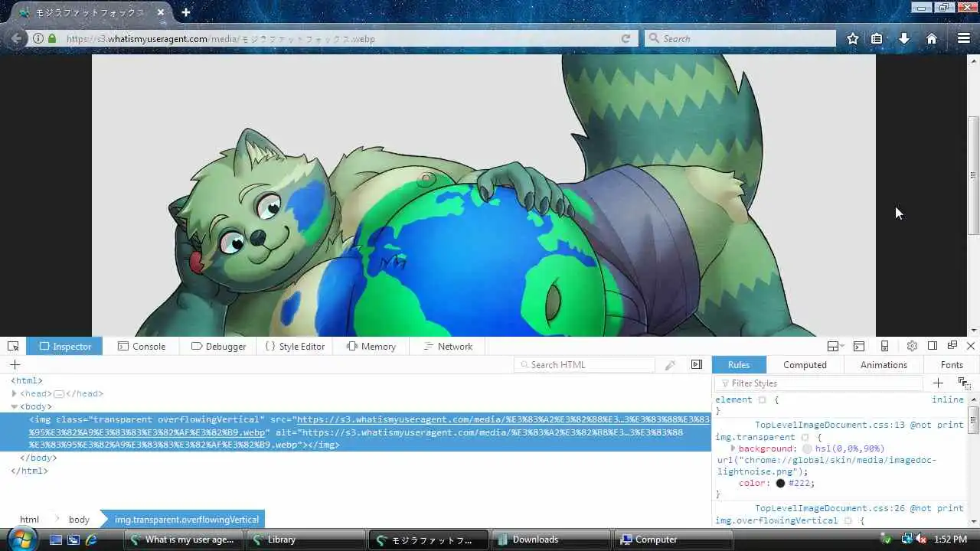Screen dimensions: 980x551
Task: Toggle the split console icon
Action: 859,346
